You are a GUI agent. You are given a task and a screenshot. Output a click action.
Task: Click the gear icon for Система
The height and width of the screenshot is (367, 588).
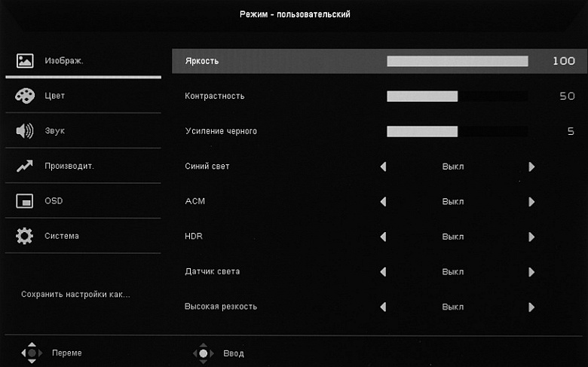tap(25, 236)
